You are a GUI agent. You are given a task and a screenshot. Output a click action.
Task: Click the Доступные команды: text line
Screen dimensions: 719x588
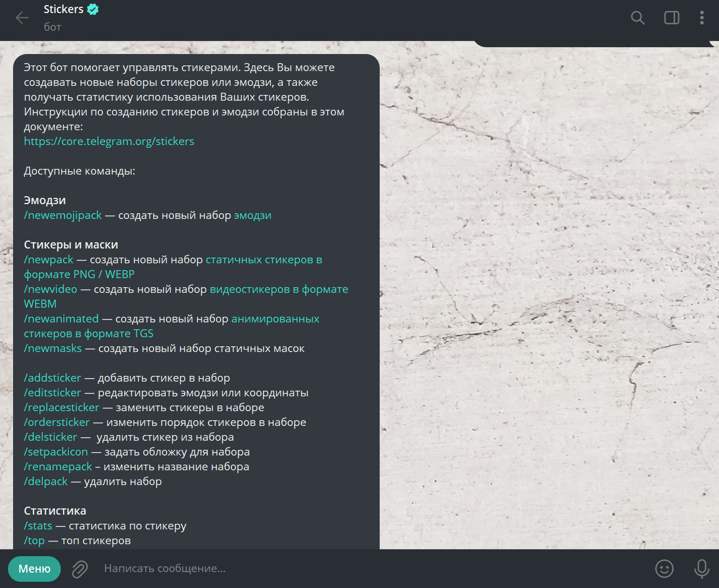[80, 171]
